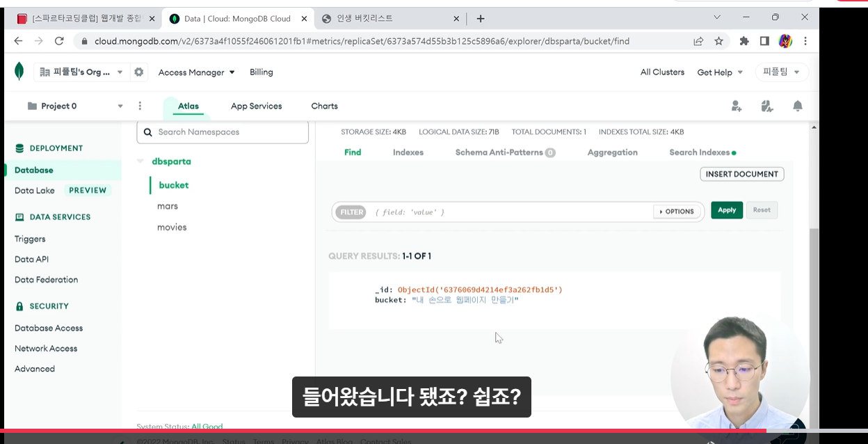Open the Search Indexes tab
Viewport: 868px width, 444px height.
tap(702, 152)
